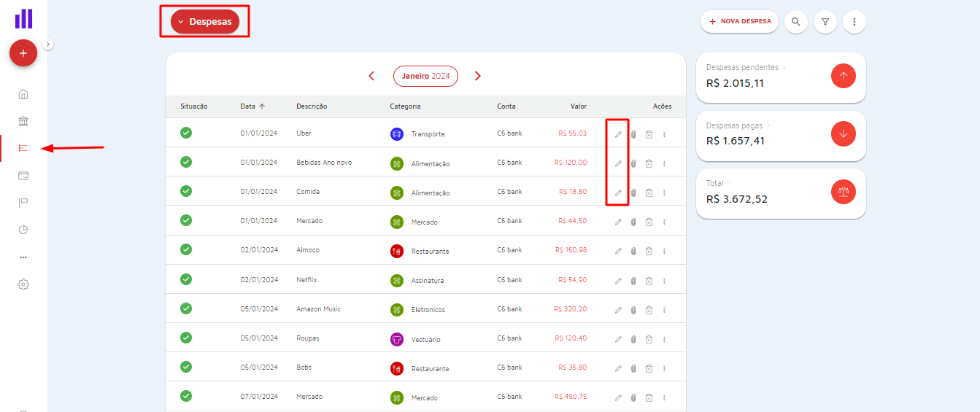The image size is (980, 412).
Task: Edit the Uber expense
Action: pos(618,134)
